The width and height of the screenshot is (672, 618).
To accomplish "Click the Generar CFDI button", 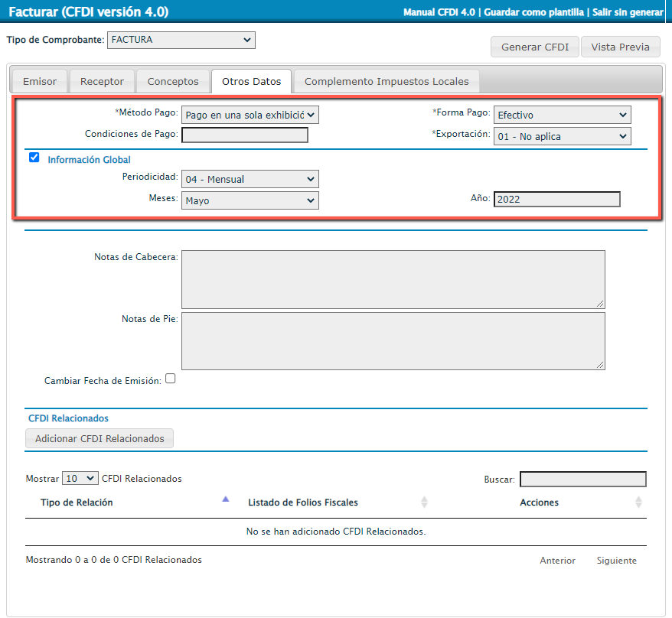I will click(x=535, y=47).
